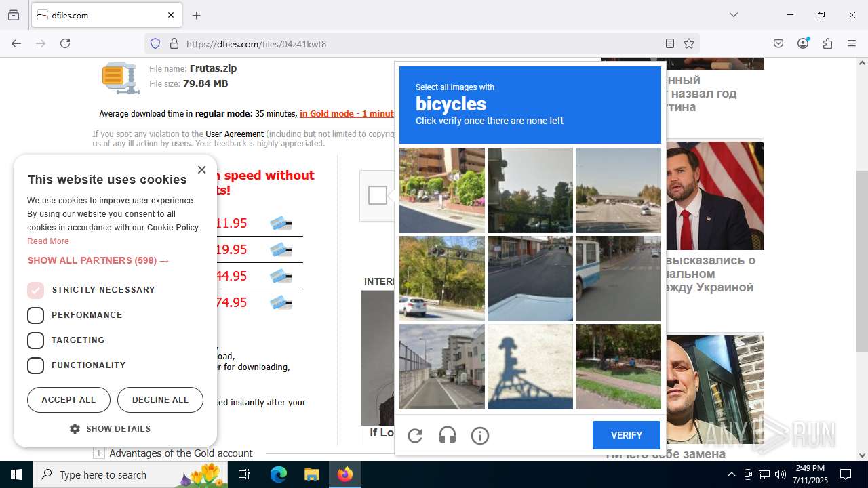Open File Explorer from taskbar
868x488 pixels.
click(x=311, y=474)
